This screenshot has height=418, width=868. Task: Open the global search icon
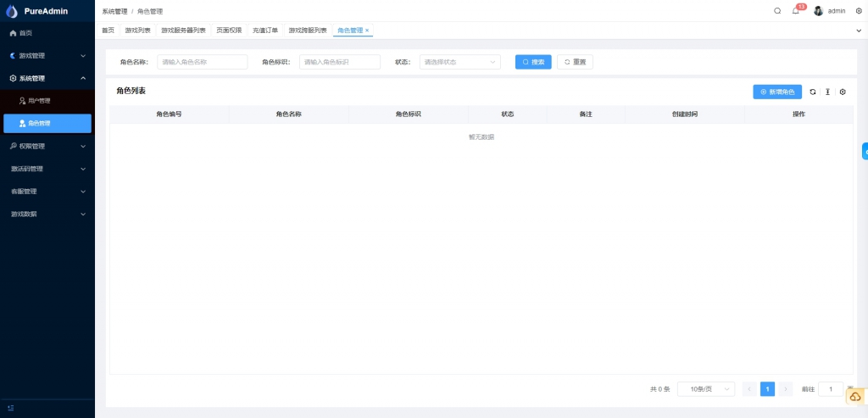(777, 11)
